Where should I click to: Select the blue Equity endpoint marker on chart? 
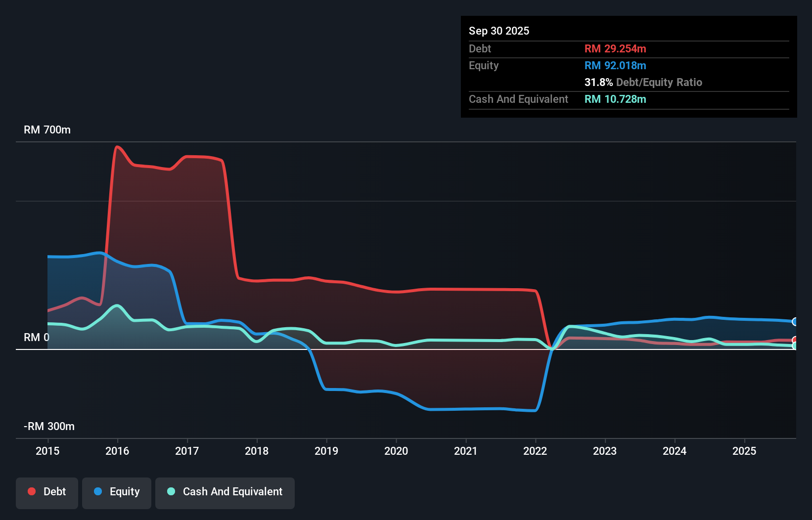(x=795, y=322)
